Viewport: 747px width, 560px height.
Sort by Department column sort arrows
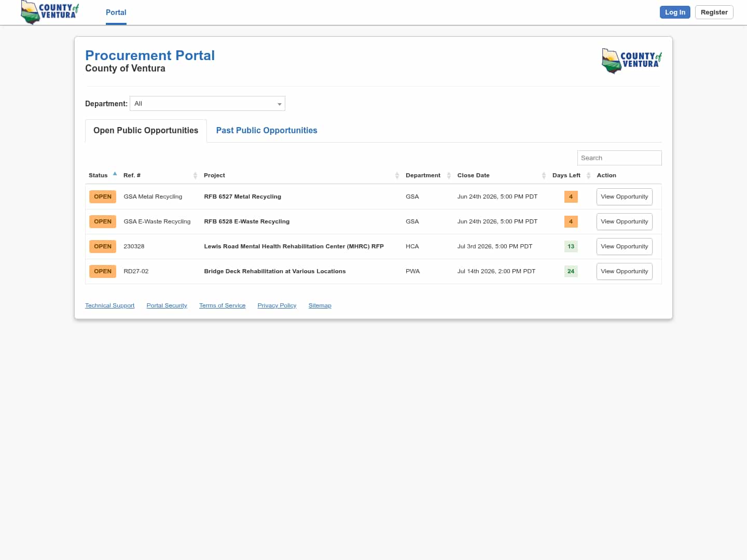[x=449, y=176]
